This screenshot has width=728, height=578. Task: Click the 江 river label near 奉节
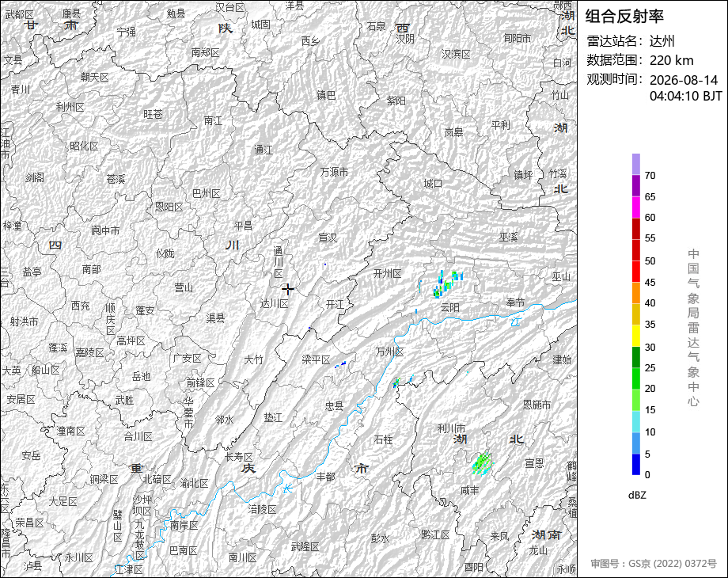[516, 321]
